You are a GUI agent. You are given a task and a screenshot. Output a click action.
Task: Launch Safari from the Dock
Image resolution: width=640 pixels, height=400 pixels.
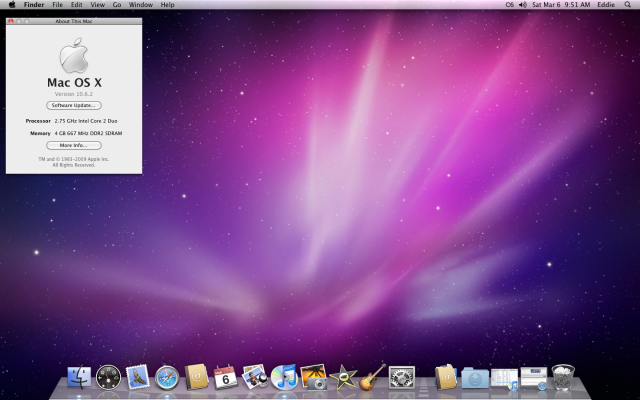pos(167,377)
